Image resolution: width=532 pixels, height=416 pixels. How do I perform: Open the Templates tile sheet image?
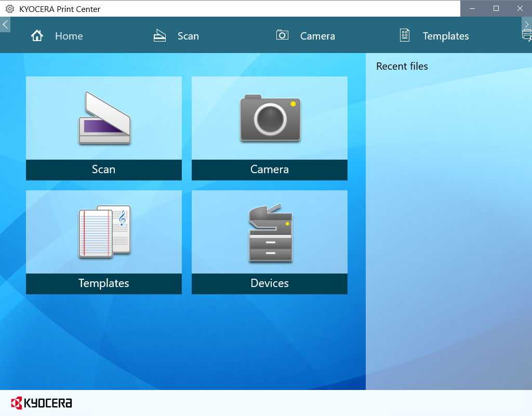104,231
